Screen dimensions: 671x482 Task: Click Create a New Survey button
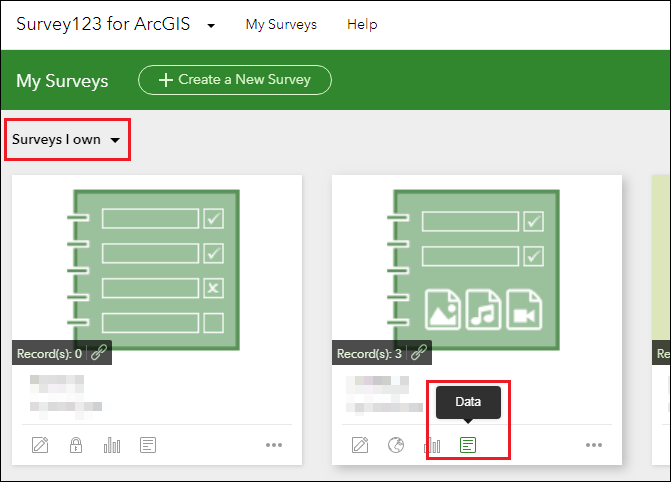coord(235,80)
